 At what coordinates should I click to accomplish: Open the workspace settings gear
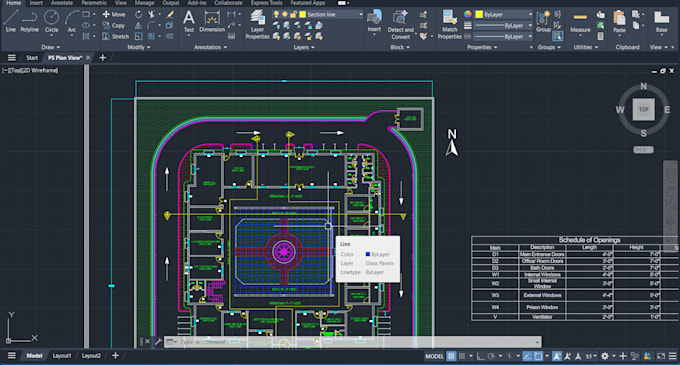click(605, 356)
